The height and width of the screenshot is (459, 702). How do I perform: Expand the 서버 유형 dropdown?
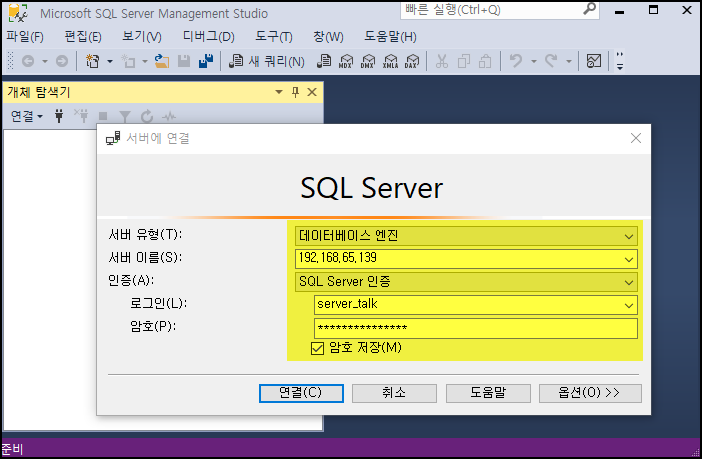(629, 236)
